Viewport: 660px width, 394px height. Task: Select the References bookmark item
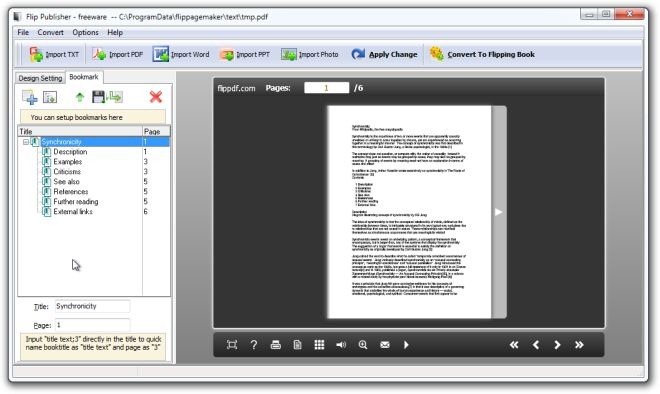pyautogui.click(x=71, y=192)
